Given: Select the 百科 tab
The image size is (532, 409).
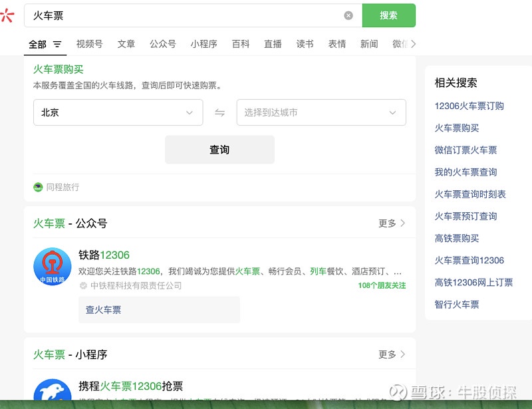Looking at the screenshot, I should 241,44.
